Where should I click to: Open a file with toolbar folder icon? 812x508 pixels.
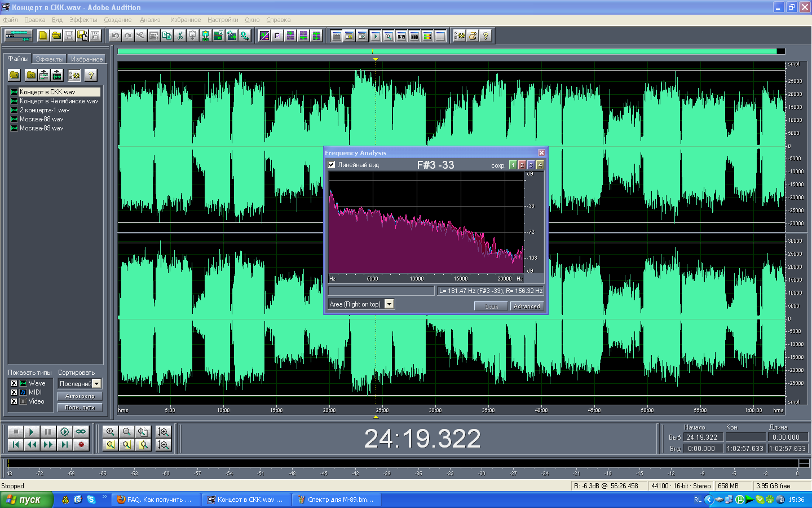pos(56,36)
